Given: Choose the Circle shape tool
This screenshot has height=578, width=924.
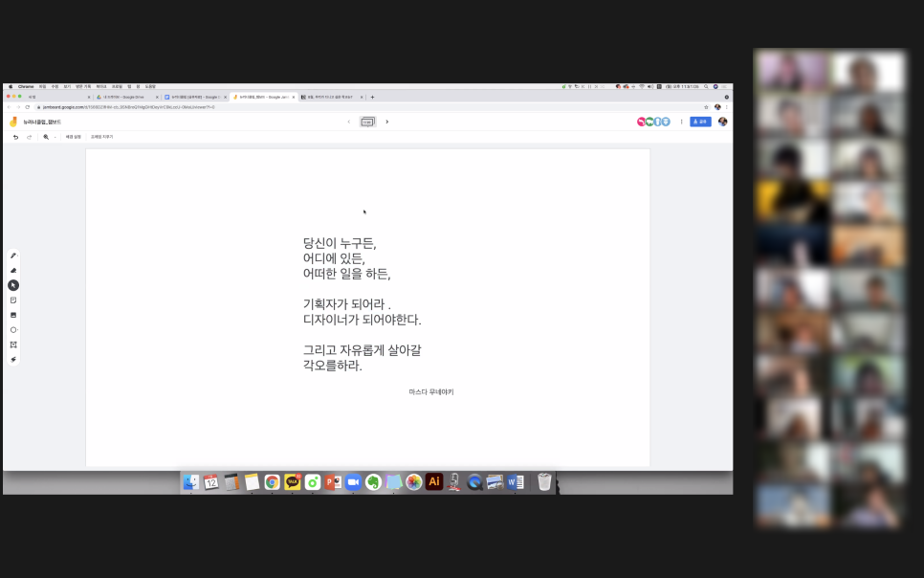Looking at the screenshot, I should click(x=13, y=330).
